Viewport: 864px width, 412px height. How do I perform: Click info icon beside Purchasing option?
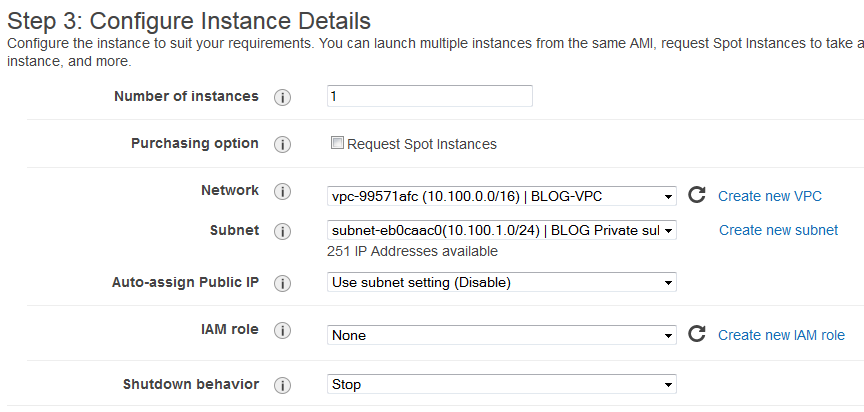[282, 145]
